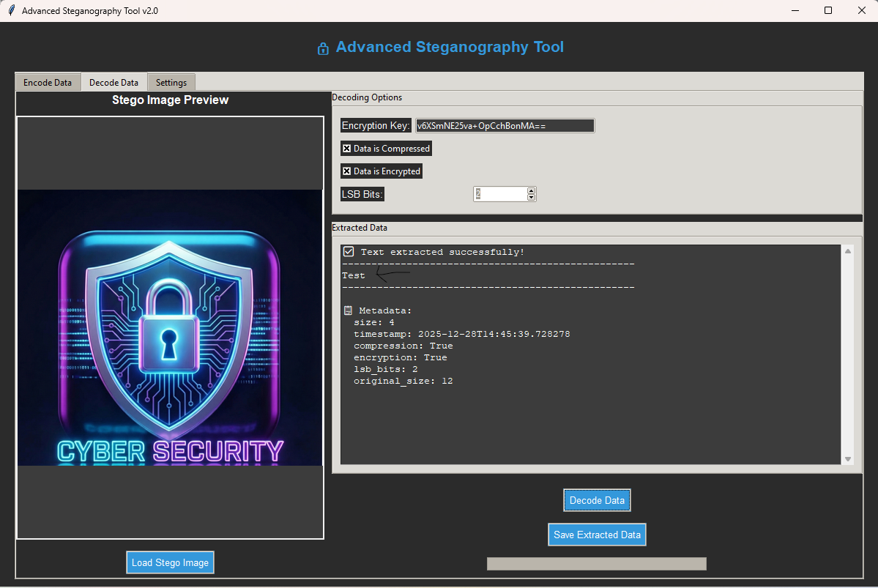This screenshot has height=588, width=878.
Task: Switch to the Encode Data tab
Action: [48, 83]
